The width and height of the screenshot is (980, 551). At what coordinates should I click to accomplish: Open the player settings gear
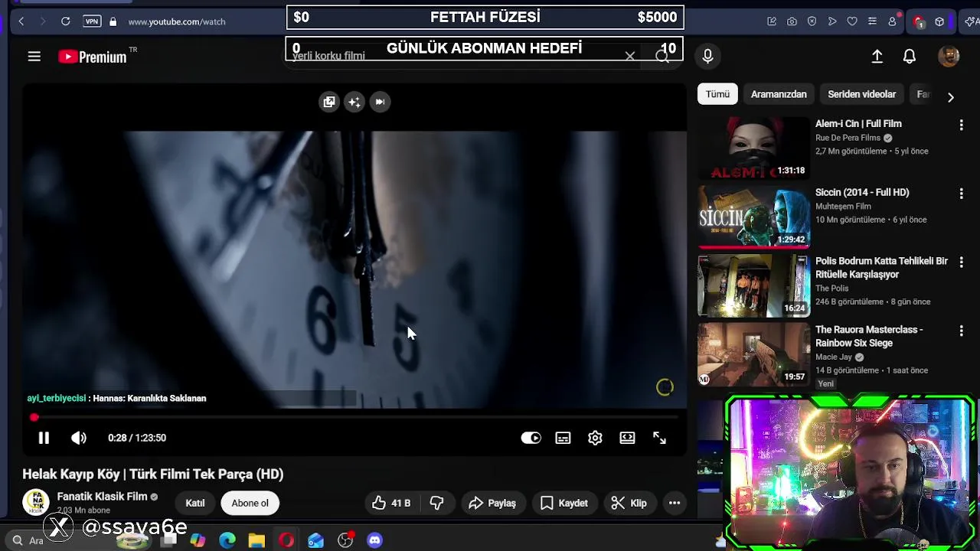[595, 438]
